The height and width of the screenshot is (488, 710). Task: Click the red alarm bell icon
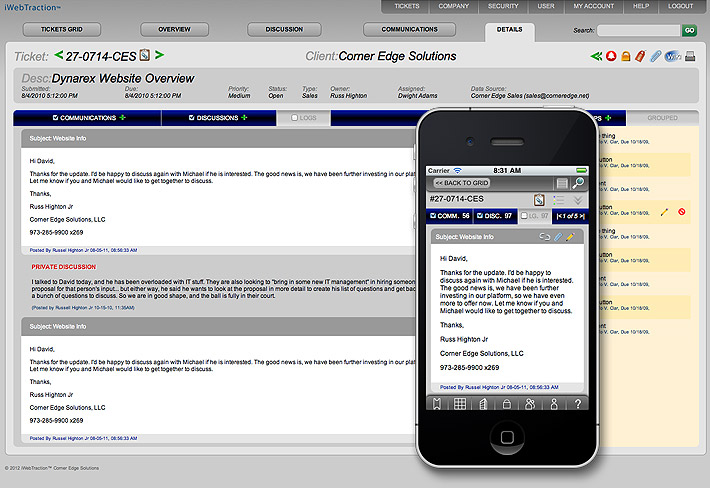pyautogui.click(x=611, y=56)
